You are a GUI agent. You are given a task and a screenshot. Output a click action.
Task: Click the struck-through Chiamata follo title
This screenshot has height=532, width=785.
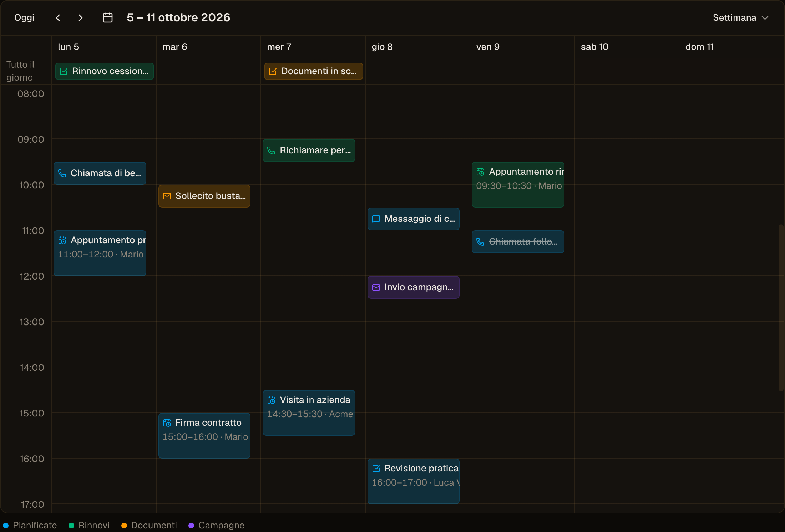[523, 241]
